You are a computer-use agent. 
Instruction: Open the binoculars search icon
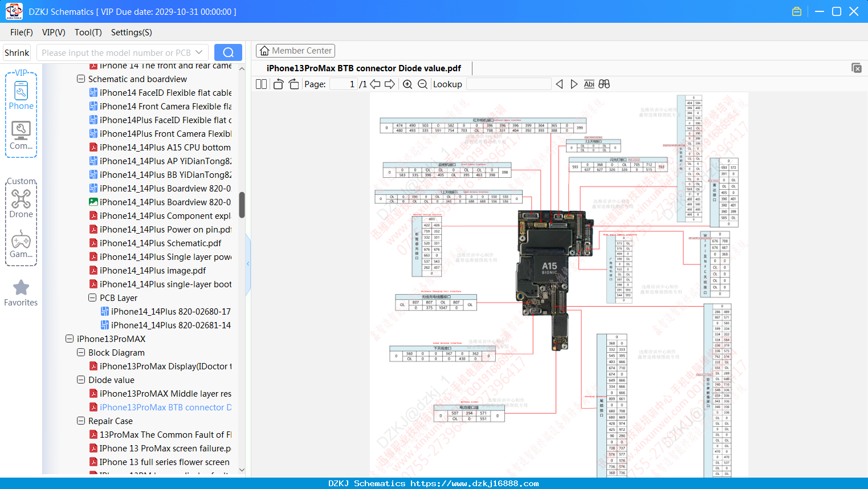604,84
